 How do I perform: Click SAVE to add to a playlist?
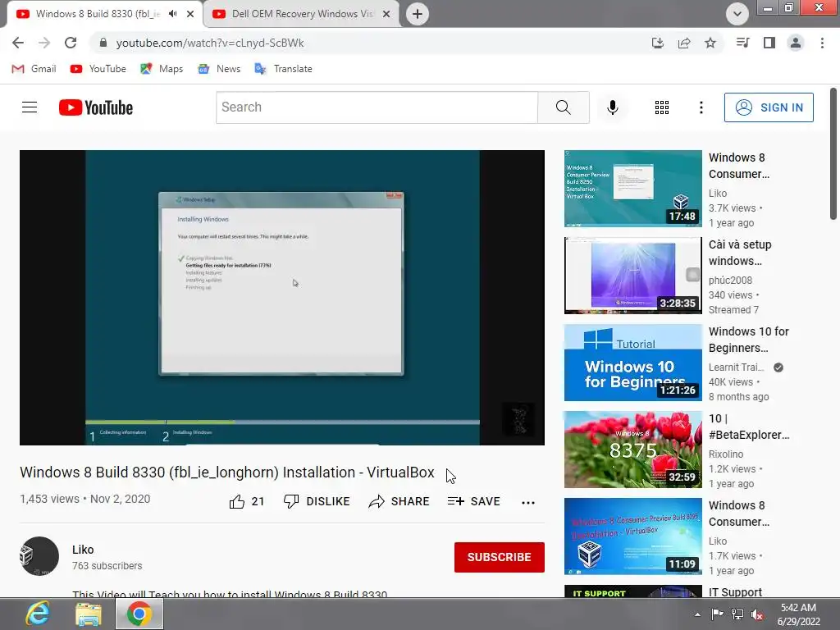click(x=473, y=501)
